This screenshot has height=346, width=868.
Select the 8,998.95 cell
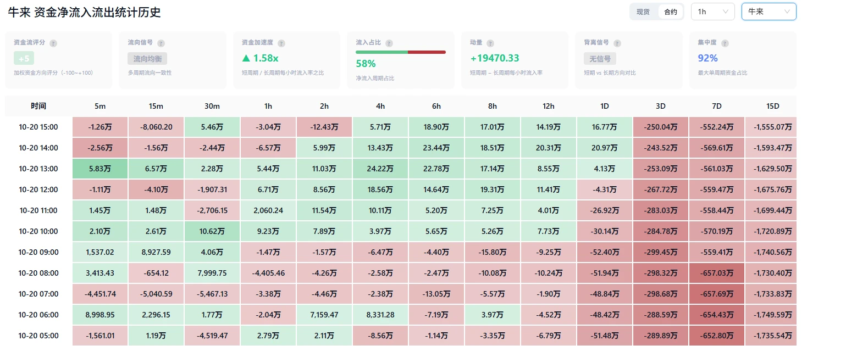pos(100,315)
